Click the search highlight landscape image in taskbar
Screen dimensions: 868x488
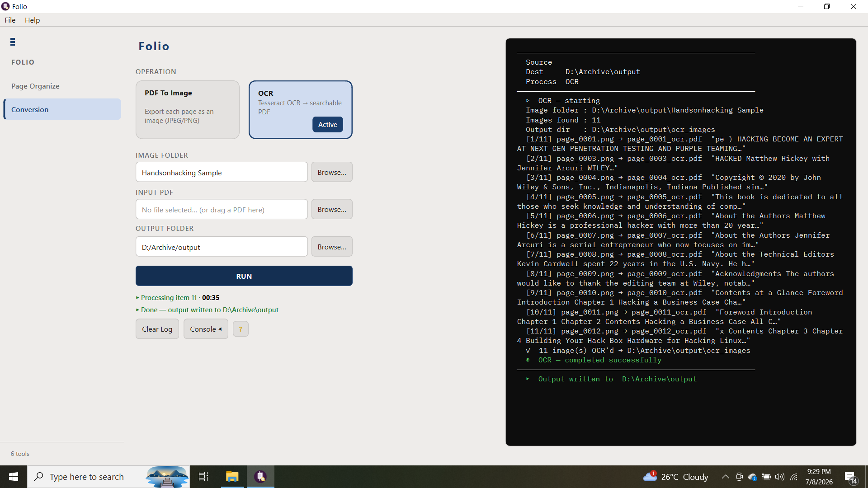click(x=167, y=477)
